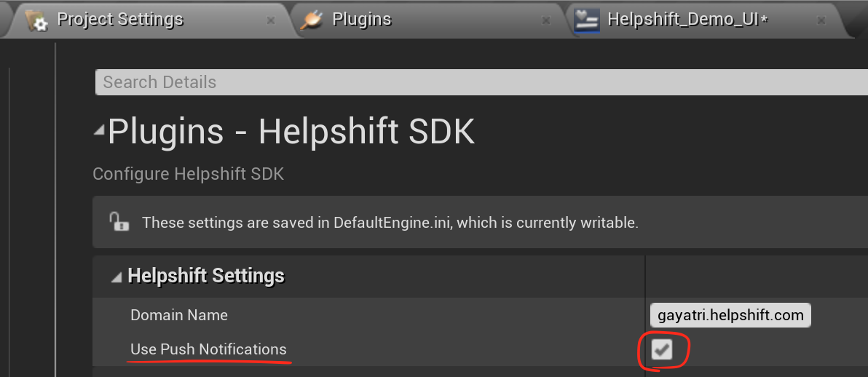868x377 pixels.
Task: Switch to the Project Settings tab
Action: (x=120, y=20)
